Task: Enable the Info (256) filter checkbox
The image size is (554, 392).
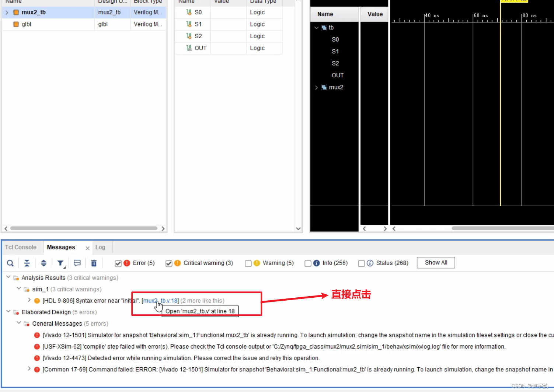Action: coord(308,263)
